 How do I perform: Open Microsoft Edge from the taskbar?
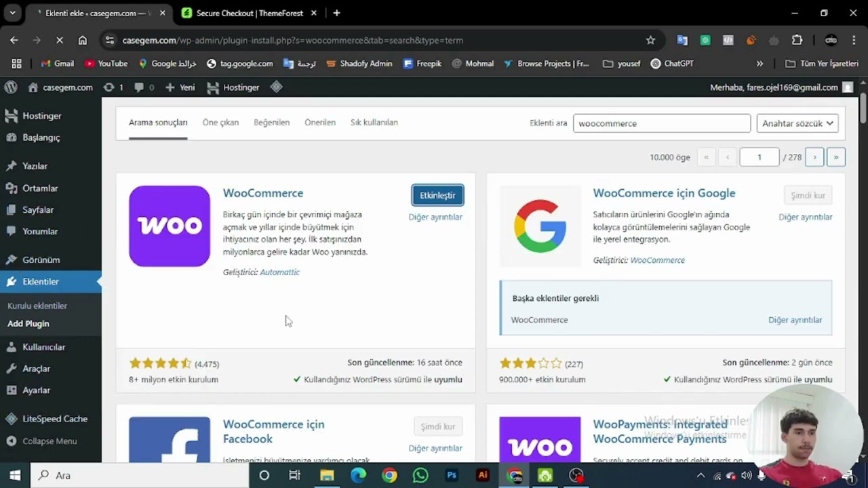358,475
